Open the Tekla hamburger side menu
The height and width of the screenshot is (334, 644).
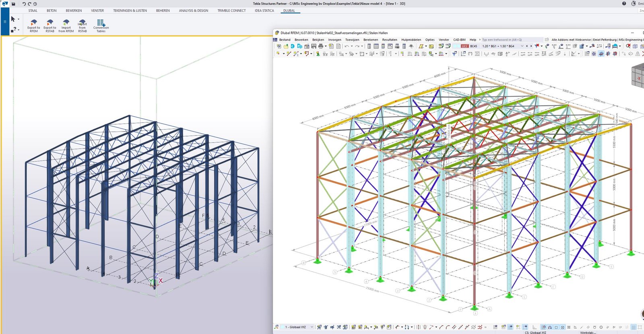[5, 21]
